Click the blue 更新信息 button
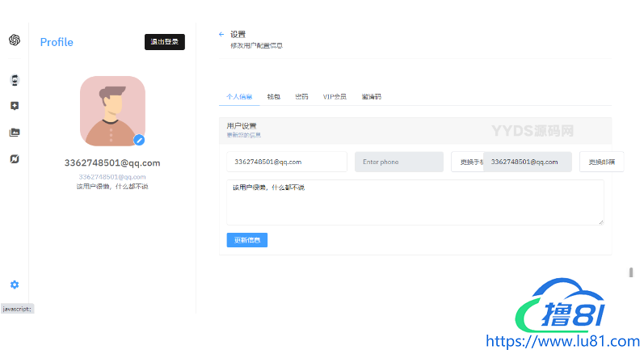Image resolution: width=644 pixels, height=350 pixels. (246, 240)
